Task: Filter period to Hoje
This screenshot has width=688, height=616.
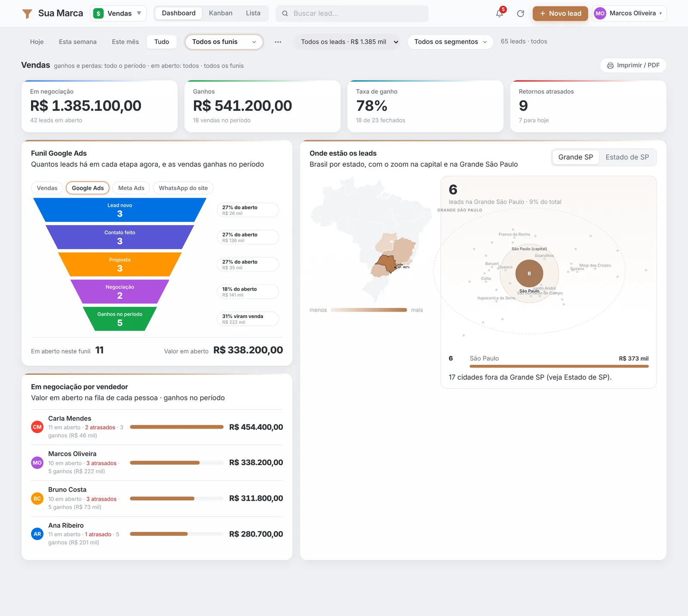Action: 37,42
